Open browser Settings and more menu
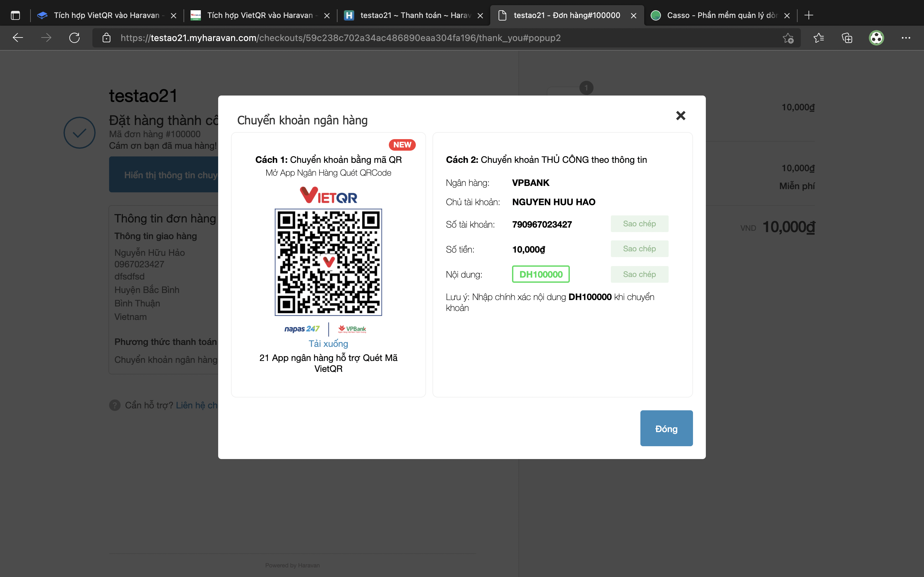 906,38
